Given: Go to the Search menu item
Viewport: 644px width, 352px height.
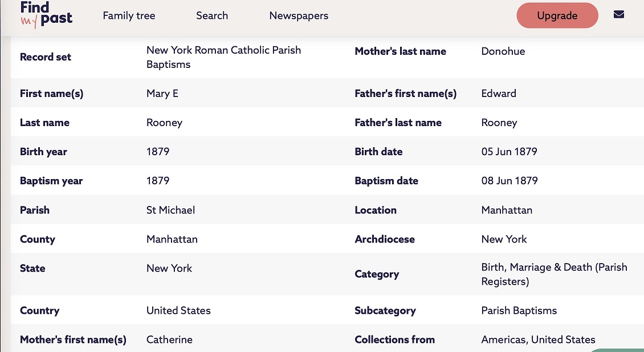Looking at the screenshot, I should (212, 16).
